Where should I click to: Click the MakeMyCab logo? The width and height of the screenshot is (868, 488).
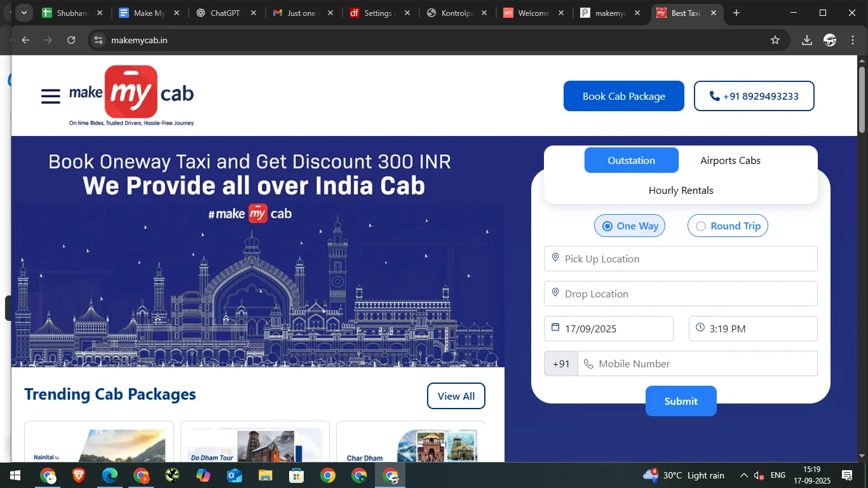(x=132, y=95)
